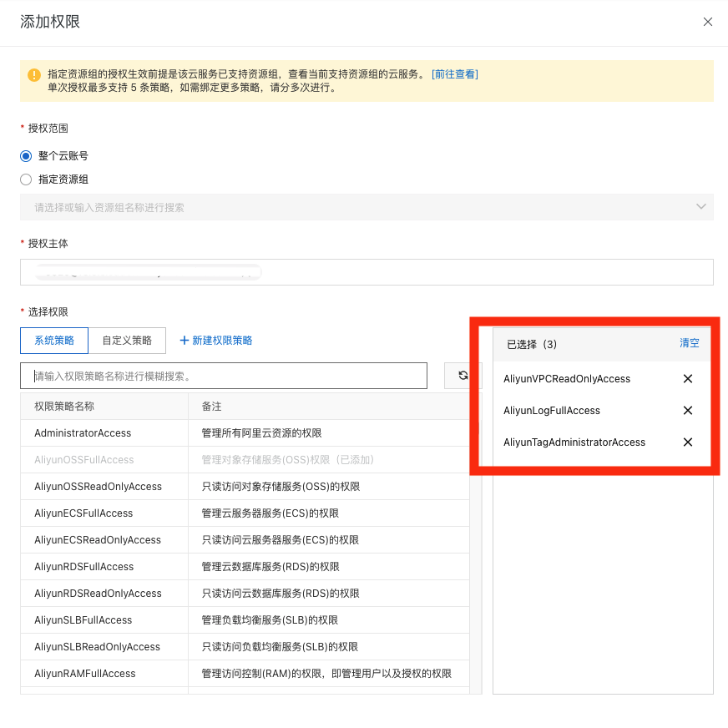The width and height of the screenshot is (728, 728).
Task: Click the 权限策略名称 column header
Action: tap(64, 407)
